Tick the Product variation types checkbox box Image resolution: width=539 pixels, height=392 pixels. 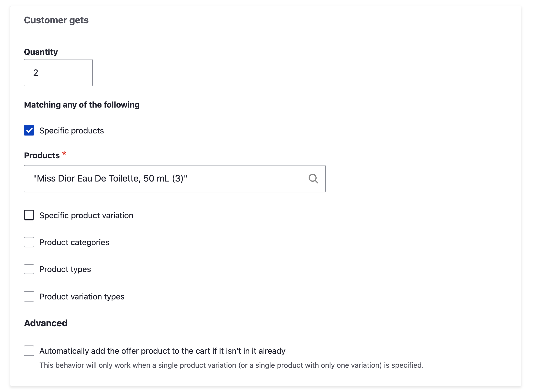pos(29,296)
